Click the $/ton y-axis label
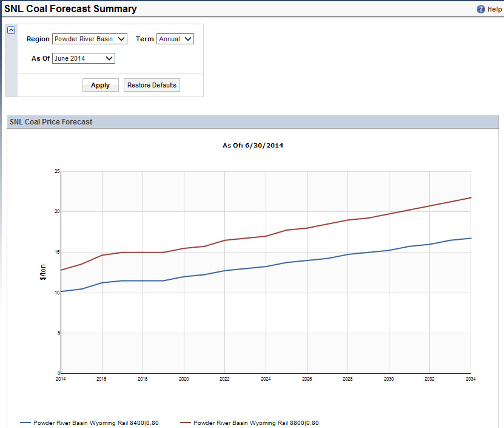The width and height of the screenshot is (504, 428). pyautogui.click(x=42, y=273)
